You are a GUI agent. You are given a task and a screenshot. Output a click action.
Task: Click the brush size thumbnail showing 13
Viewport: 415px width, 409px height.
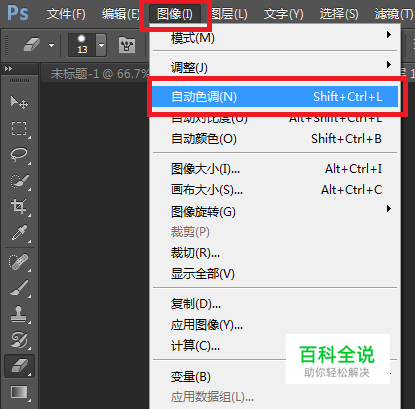pyautogui.click(x=82, y=45)
